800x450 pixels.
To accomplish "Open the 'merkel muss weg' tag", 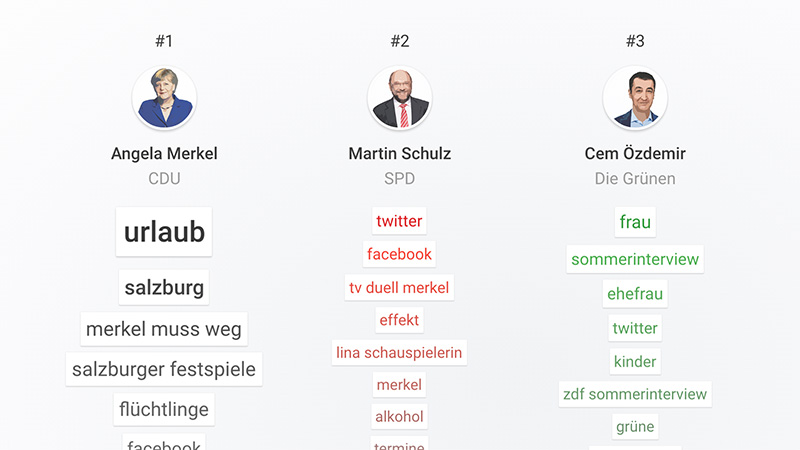I will 164,329.
